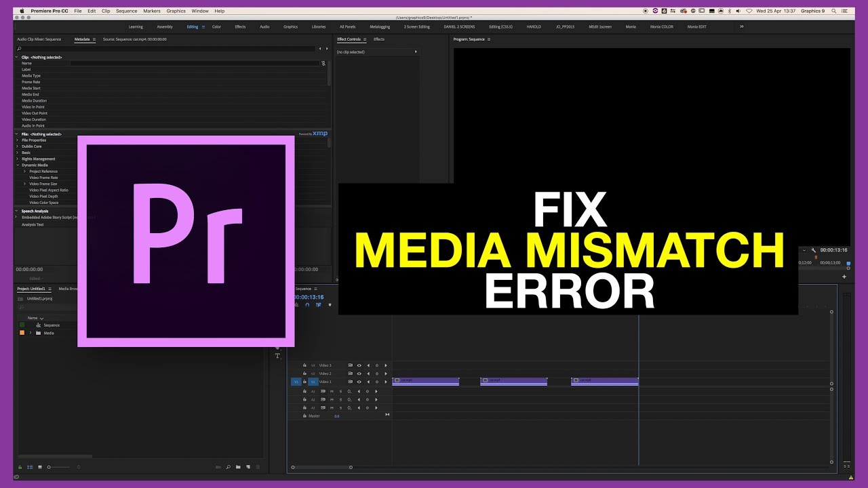Screen dimensions: 868x488
Task: Click the orange label swatch beside Media
Action: tap(22, 333)
